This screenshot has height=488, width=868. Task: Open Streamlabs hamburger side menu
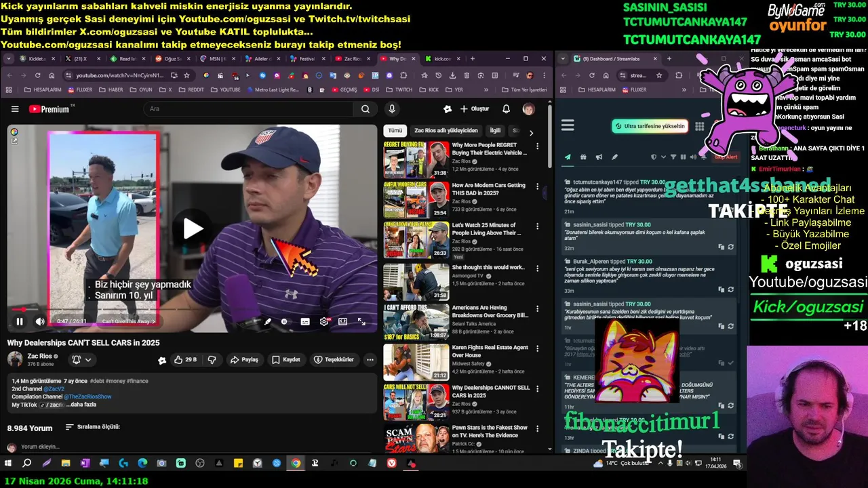click(x=568, y=125)
